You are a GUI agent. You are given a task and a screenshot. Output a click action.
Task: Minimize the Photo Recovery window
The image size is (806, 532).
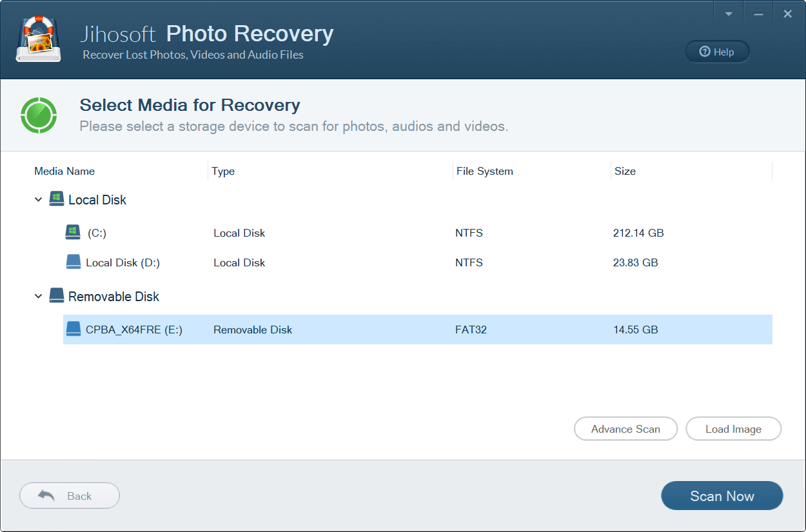pos(758,14)
